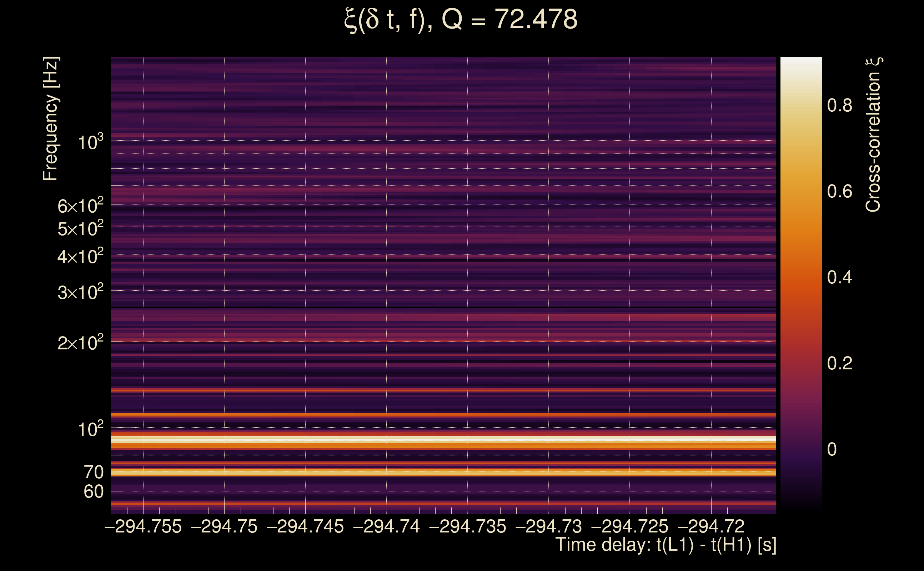Click the 0 tick on the colorbar
The image size is (924, 571).
pos(832,449)
